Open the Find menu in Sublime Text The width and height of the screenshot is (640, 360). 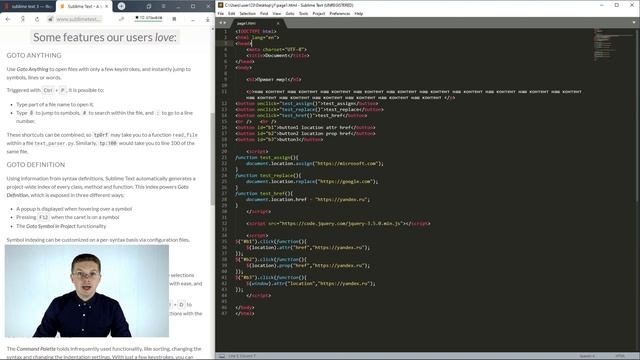coord(264,13)
